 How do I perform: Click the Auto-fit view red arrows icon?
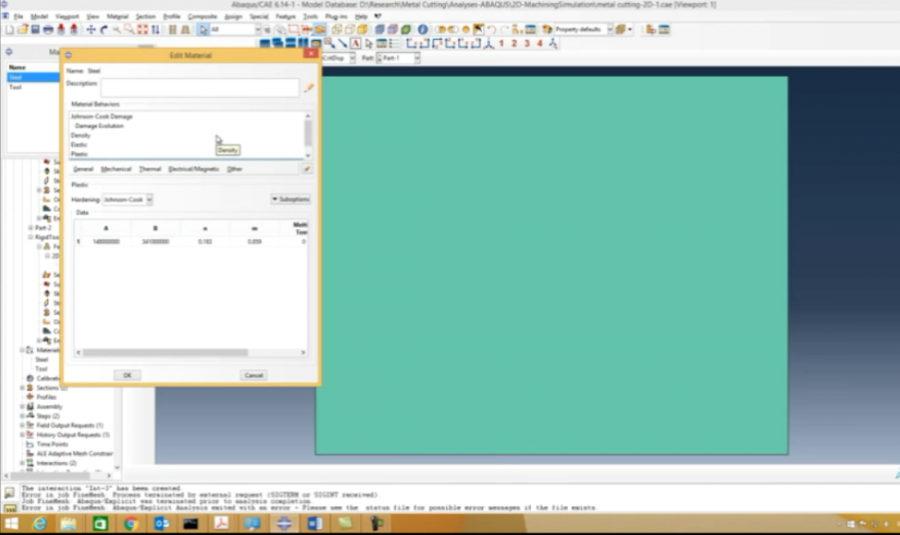142,29
